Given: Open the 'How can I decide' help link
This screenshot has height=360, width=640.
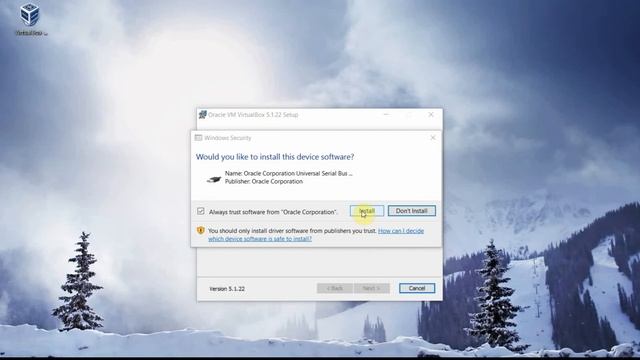Looking at the screenshot, I should [316, 235].
